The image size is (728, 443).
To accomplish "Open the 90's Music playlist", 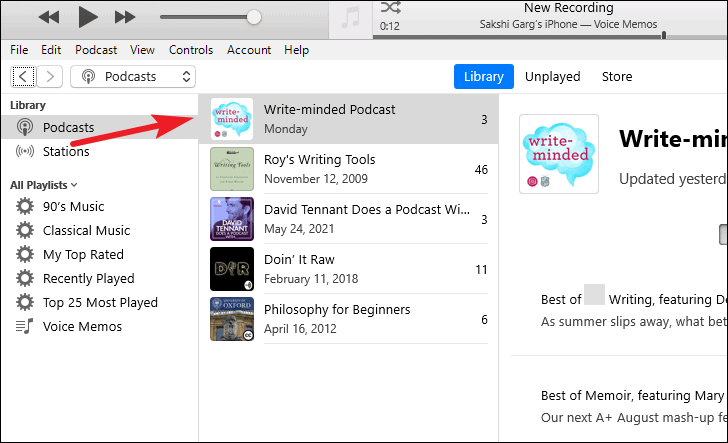I will click(73, 206).
